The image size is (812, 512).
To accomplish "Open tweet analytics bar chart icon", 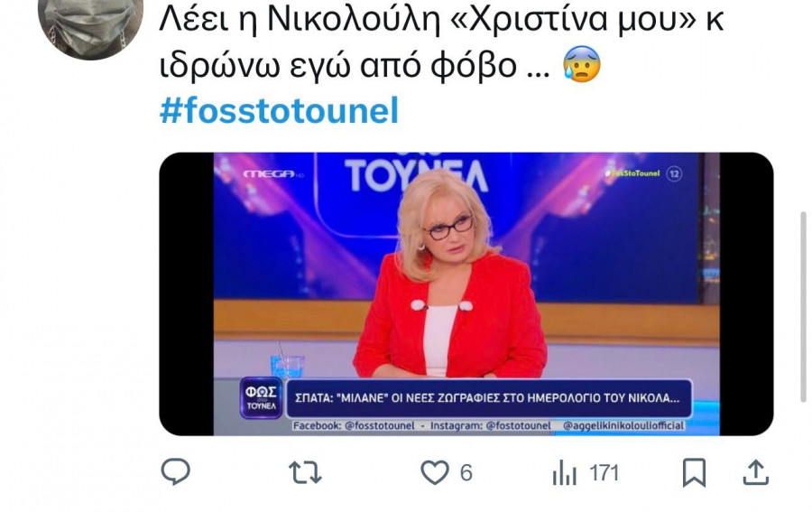I will pyautogui.click(x=565, y=472).
